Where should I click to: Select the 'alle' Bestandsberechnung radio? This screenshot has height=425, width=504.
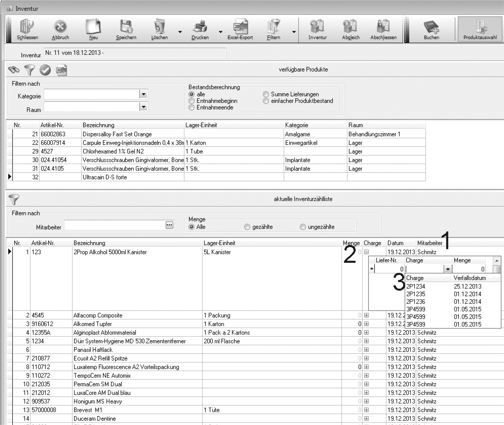click(191, 94)
